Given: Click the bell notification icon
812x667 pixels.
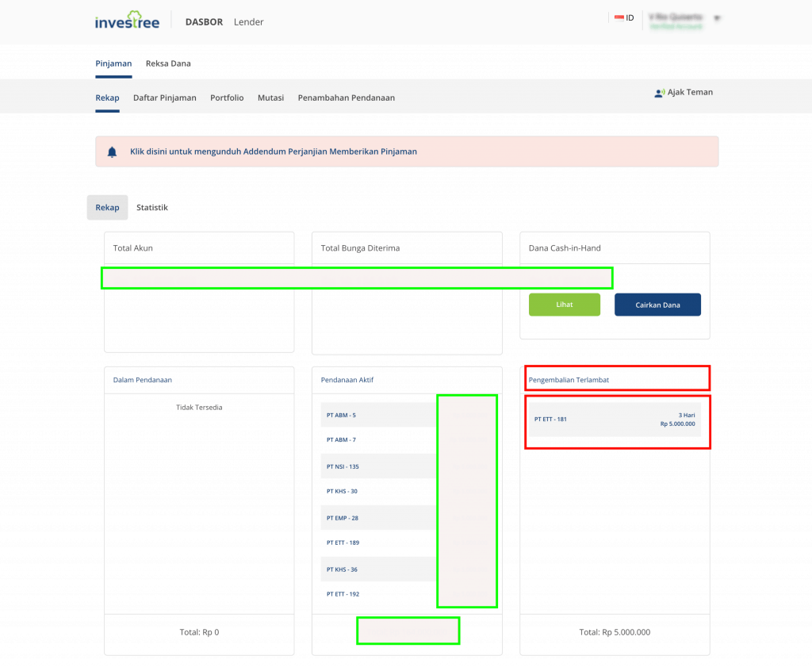Looking at the screenshot, I should pyautogui.click(x=112, y=151).
